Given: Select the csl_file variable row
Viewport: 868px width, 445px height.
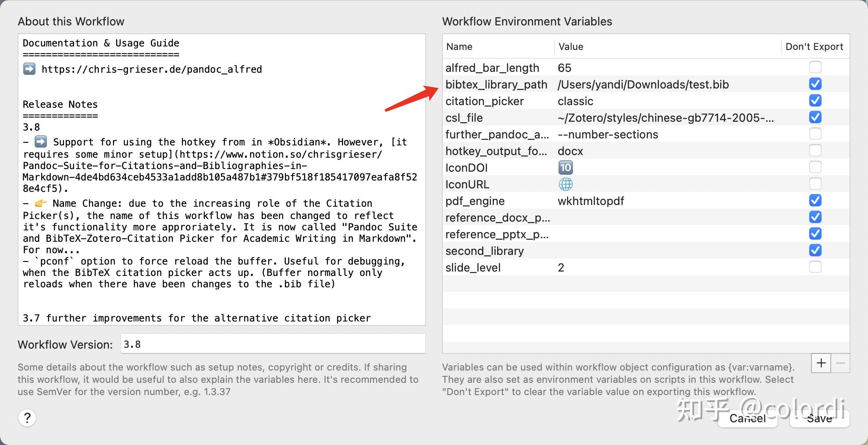Looking at the screenshot, I should [x=464, y=118].
